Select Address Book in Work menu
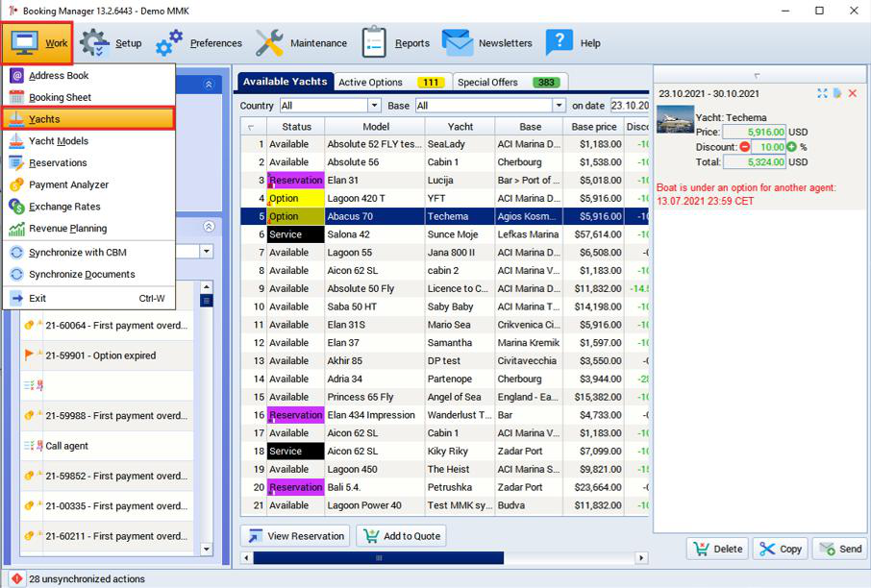Image resolution: width=871 pixels, height=588 pixels. point(88,76)
